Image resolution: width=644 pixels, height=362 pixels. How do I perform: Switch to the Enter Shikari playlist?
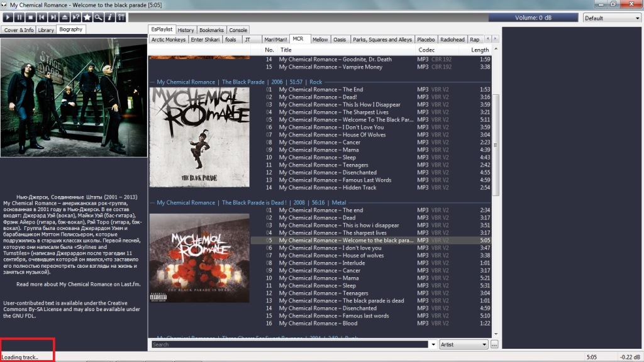point(206,40)
